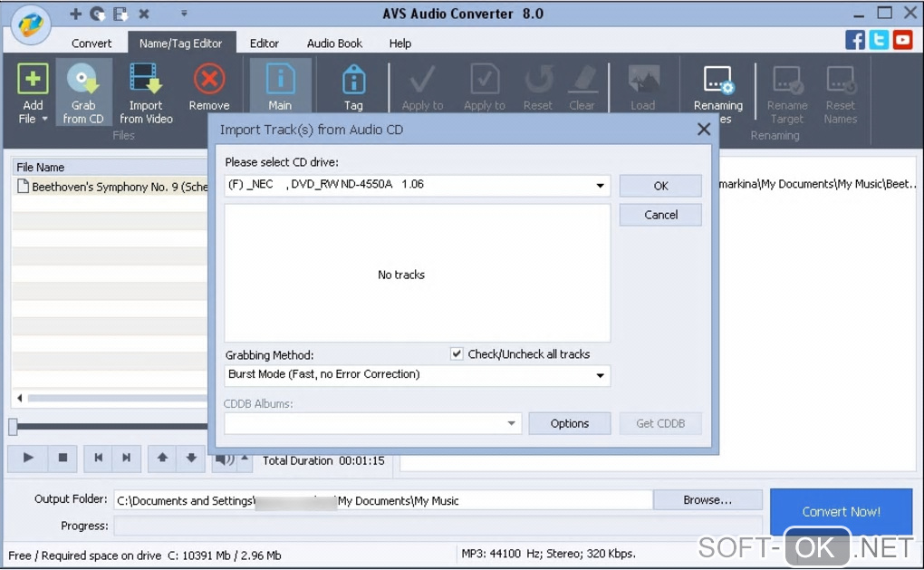Click the Clear eraser ribbon icon

click(x=582, y=80)
